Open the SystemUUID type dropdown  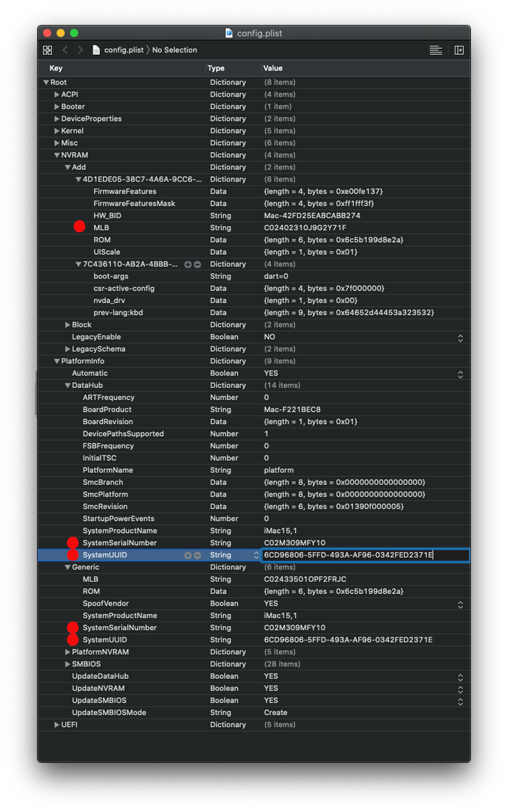[256, 556]
